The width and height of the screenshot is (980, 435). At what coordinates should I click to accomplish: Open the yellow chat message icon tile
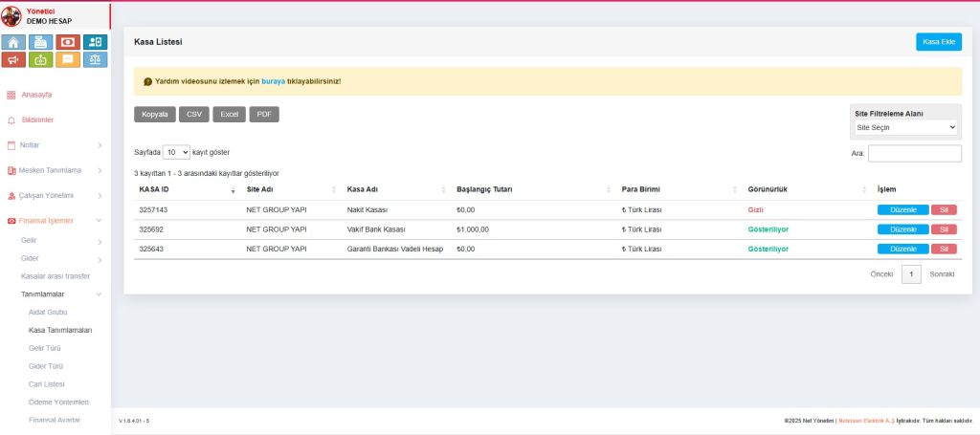[x=68, y=60]
